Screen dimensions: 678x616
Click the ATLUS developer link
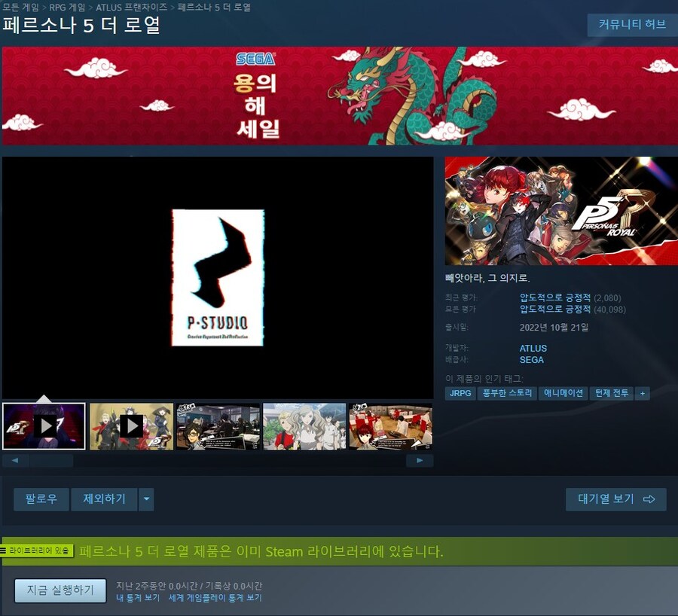(x=533, y=349)
